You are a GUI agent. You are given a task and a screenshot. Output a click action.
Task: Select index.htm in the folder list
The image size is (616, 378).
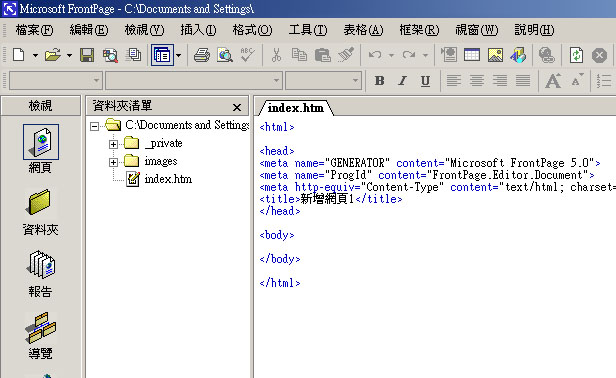pyautogui.click(x=168, y=179)
